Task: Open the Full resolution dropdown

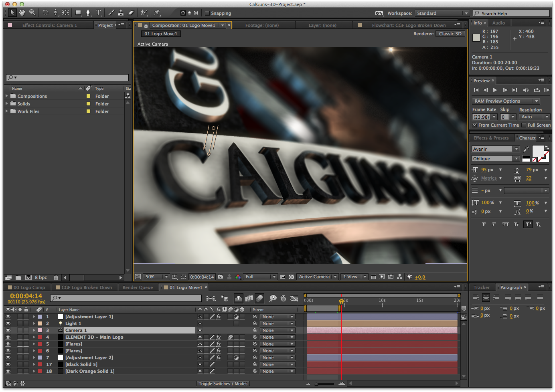Action: (x=261, y=277)
